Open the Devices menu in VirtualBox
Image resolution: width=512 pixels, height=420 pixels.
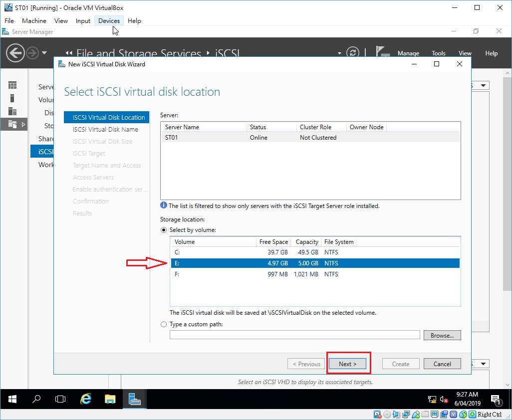[109, 20]
